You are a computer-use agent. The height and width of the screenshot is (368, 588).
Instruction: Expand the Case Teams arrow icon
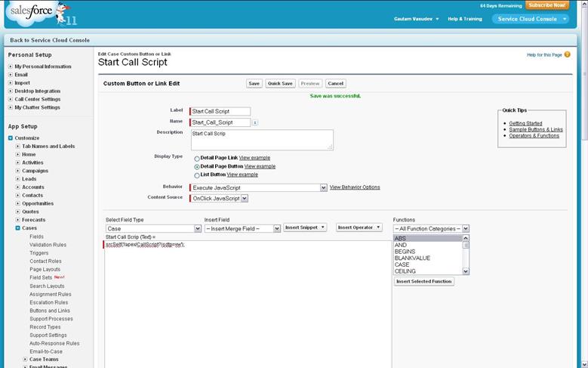click(26, 359)
